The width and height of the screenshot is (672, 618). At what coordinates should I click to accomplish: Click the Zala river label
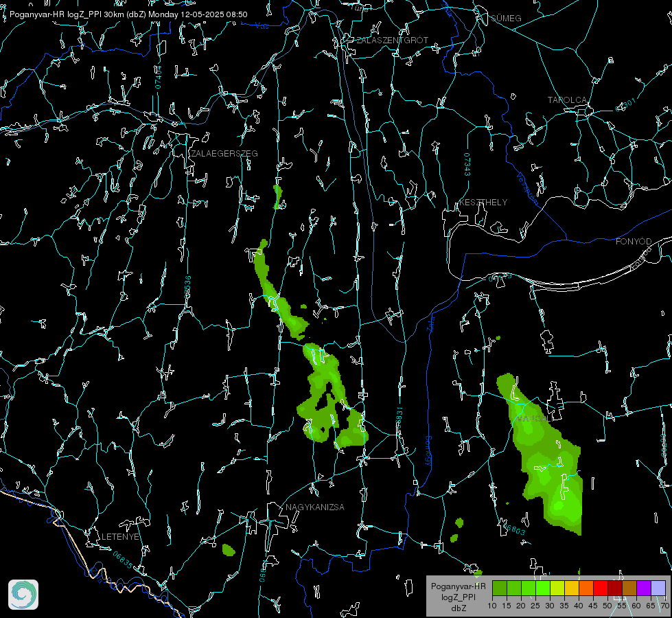[430, 323]
